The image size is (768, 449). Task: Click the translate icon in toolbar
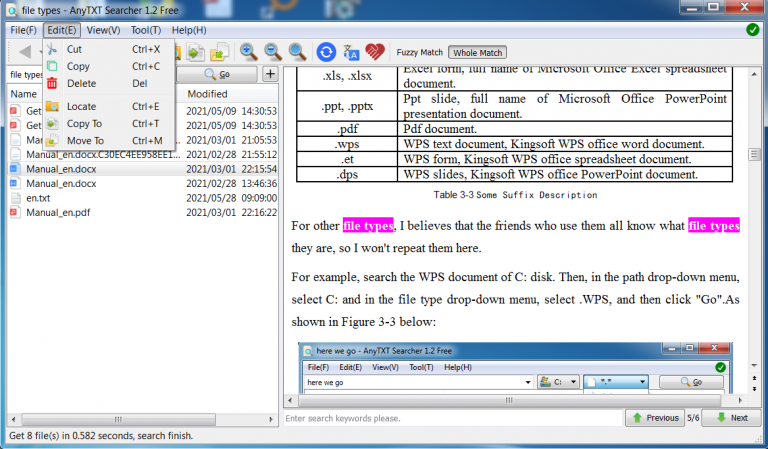[x=351, y=51]
